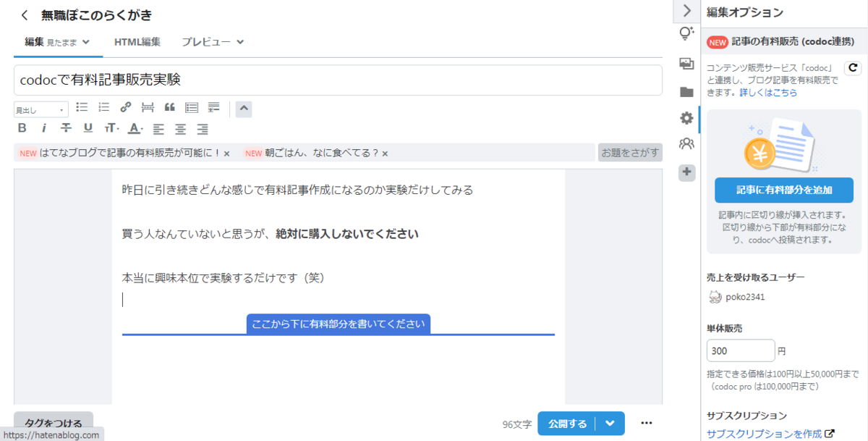Open the publish options dropdown arrow

click(610, 424)
